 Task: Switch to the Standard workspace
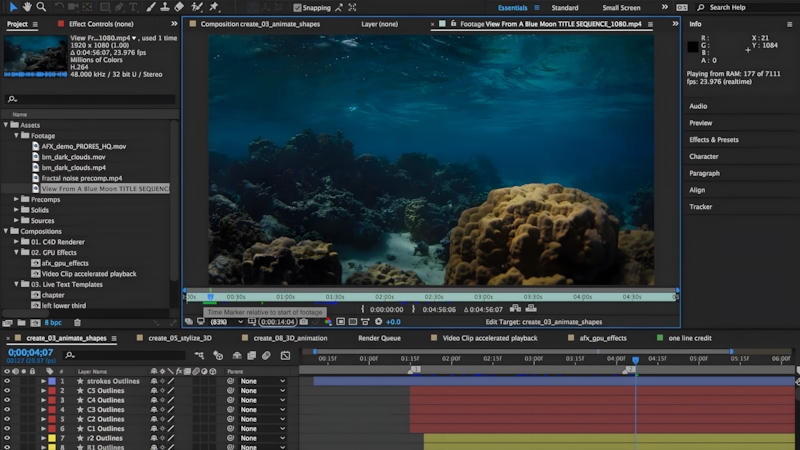click(x=565, y=8)
